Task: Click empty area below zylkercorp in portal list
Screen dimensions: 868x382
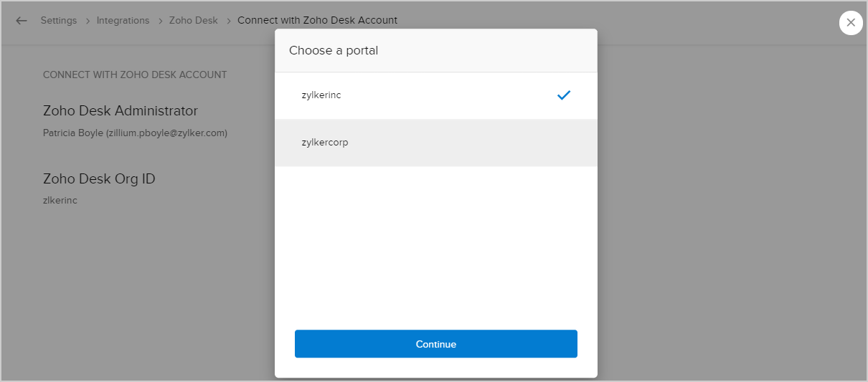Action: (x=435, y=237)
